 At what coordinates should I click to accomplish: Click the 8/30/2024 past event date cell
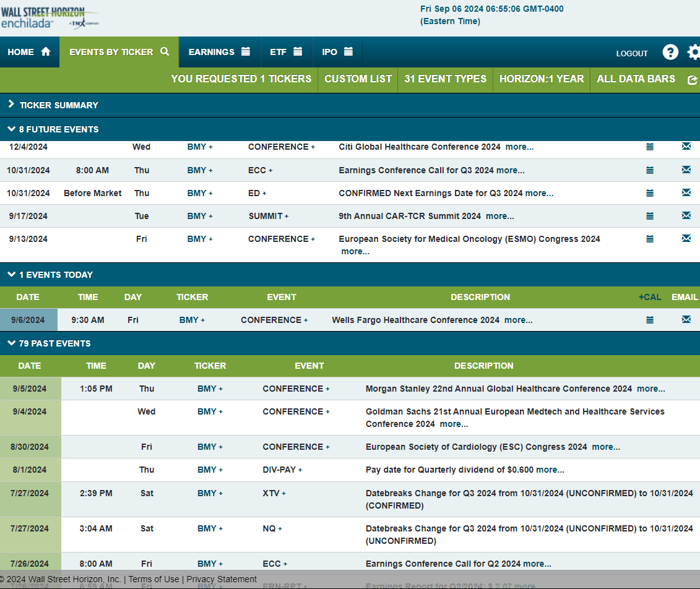click(30, 447)
